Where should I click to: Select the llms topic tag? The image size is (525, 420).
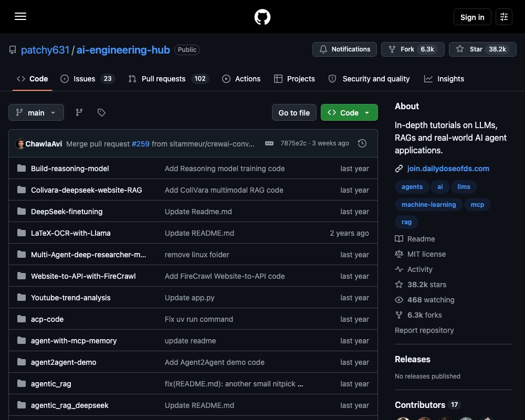click(464, 186)
